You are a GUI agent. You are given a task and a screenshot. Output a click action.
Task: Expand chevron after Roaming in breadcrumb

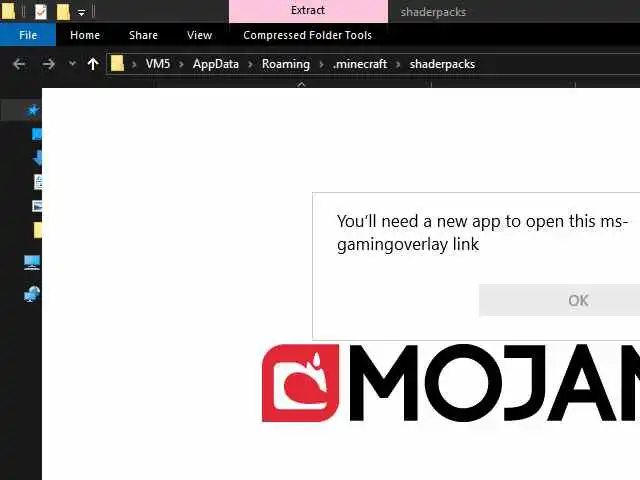(x=322, y=64)
